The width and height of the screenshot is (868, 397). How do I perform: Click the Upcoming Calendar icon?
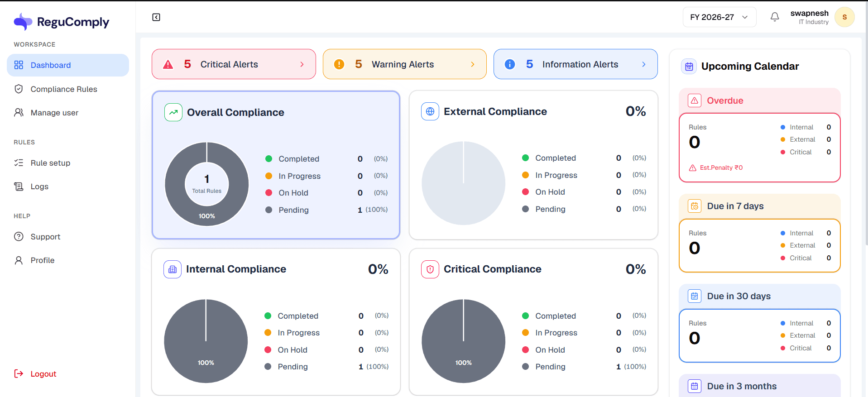[x=689, y=67]
